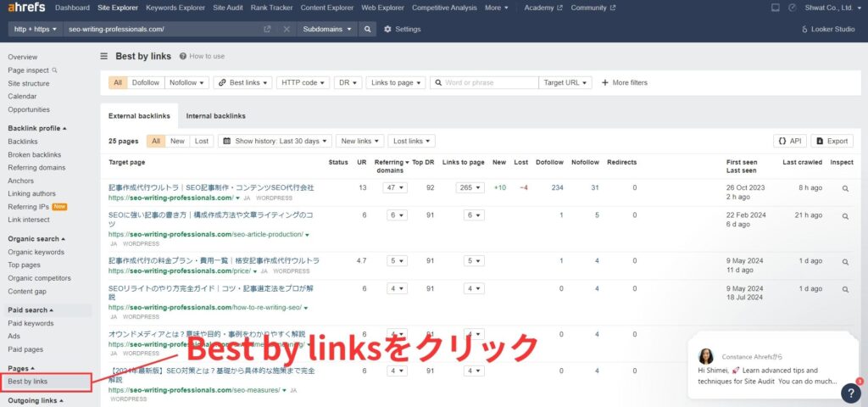Image resolution: width=868 pixels, height=407 pixels.
Task: Open the Lost links dropdown
Action: pyautogui.click(x=411, y=142)
